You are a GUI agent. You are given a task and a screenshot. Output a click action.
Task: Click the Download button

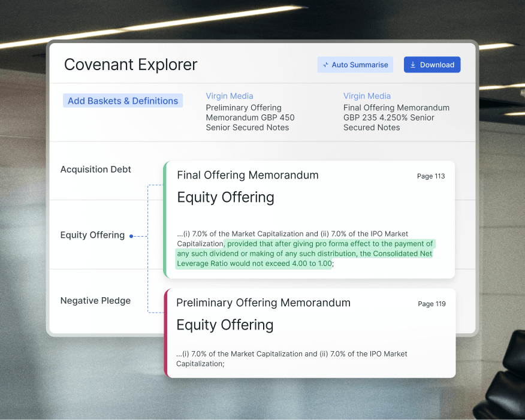tap(432, 64)
